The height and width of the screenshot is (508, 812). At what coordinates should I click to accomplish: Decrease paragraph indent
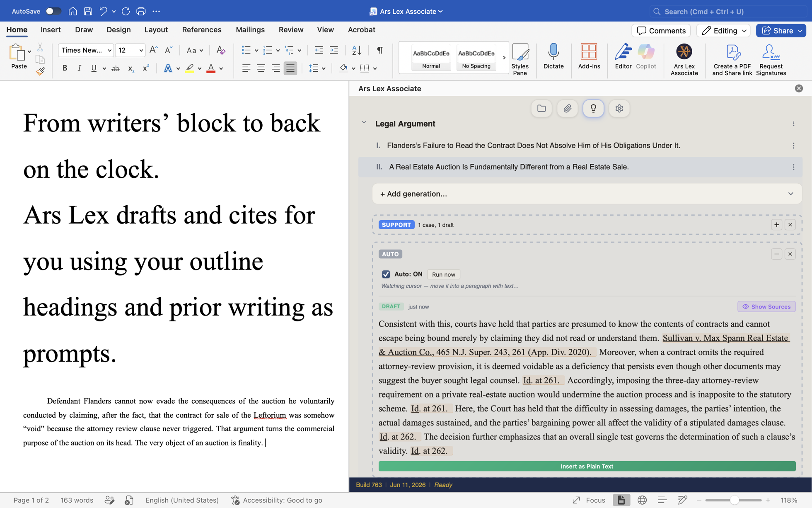(x=319, y=50)
